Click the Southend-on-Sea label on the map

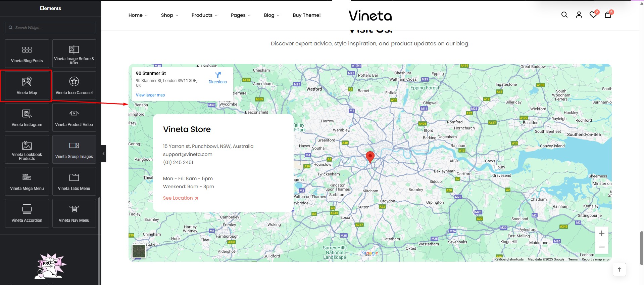(x=584, y=134)
